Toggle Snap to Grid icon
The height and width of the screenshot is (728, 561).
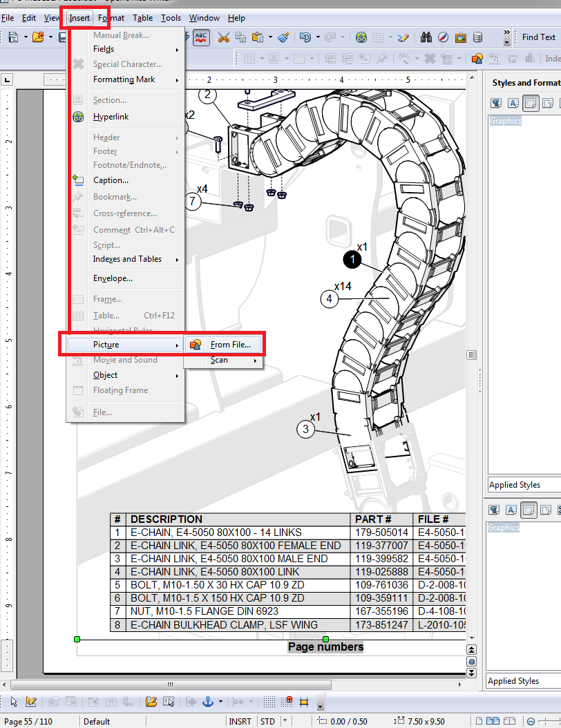point(287,702)
